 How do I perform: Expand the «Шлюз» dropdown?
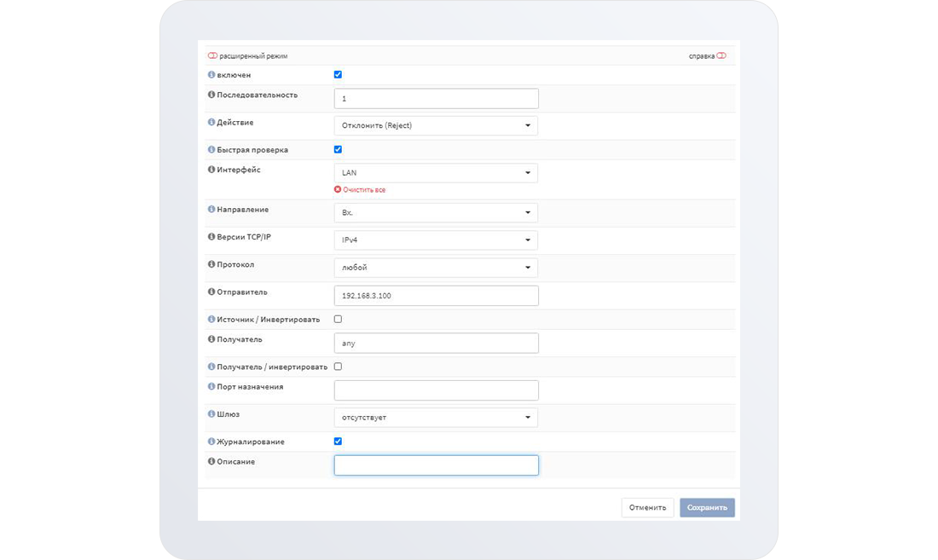[436, 418]
